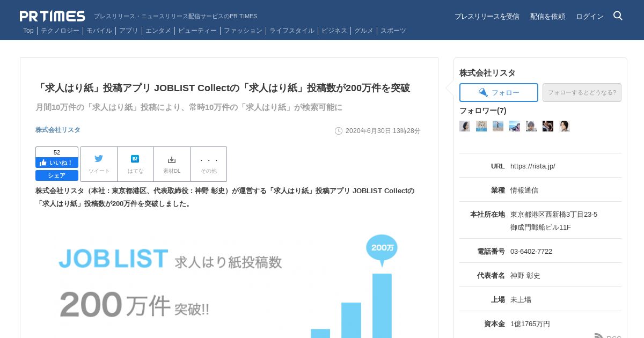This screenshot has width=644, height=338.
Task: Open 株式会社リスタ link under headline
Action: click(58, 130)
